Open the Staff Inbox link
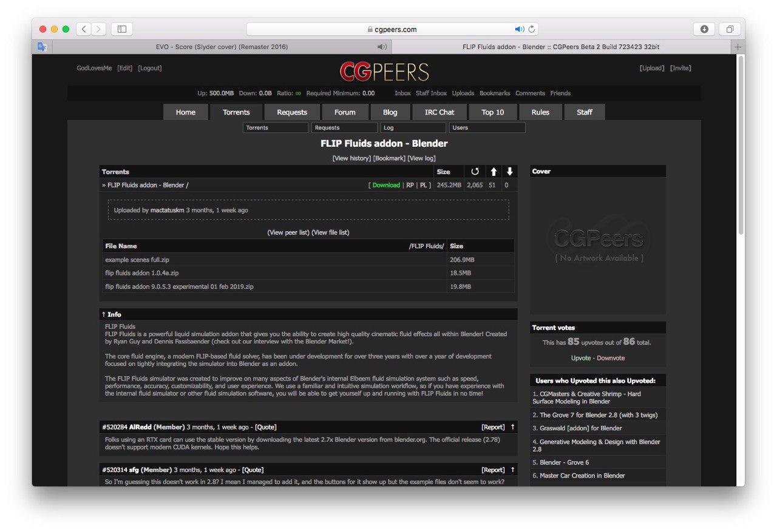This screenshot has width=777, height=532. coord(431,93)
